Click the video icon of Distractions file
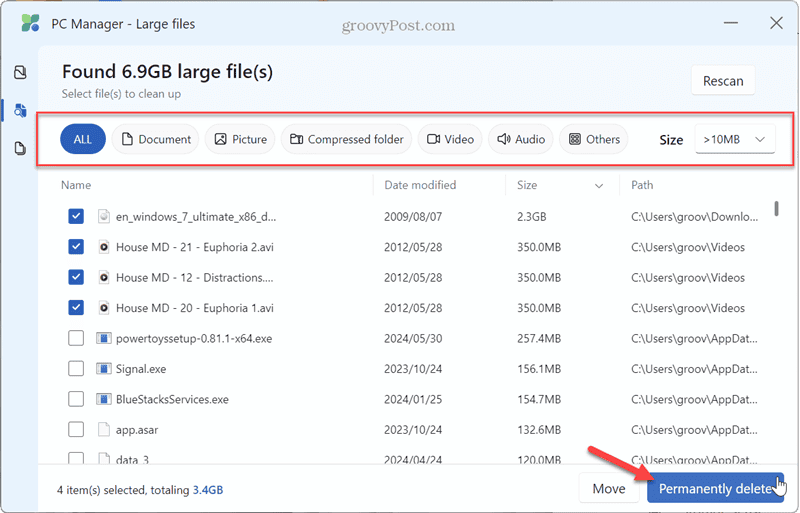Viewport: 800px width, 513px height. click(104, 278)
